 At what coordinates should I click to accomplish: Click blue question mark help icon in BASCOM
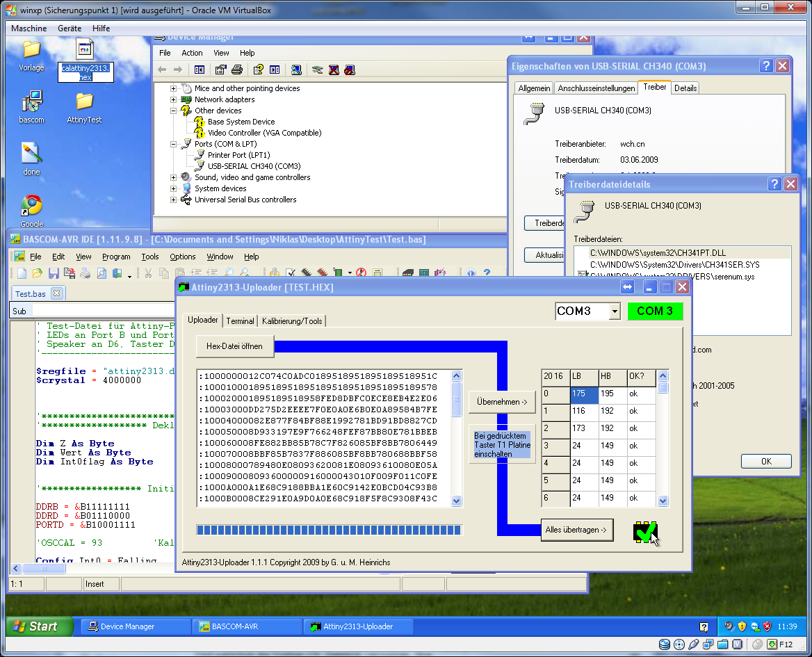pyautogui.click(x=487, y=273)
